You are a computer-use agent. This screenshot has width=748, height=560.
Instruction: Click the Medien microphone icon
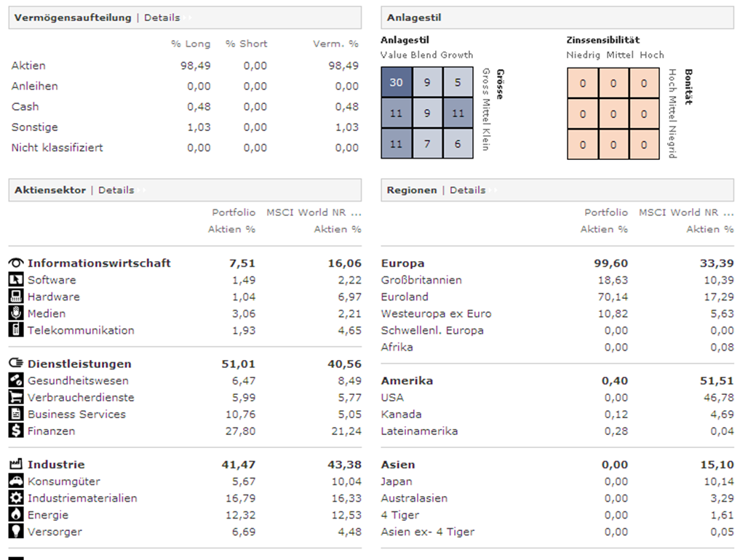click(16, 313)
